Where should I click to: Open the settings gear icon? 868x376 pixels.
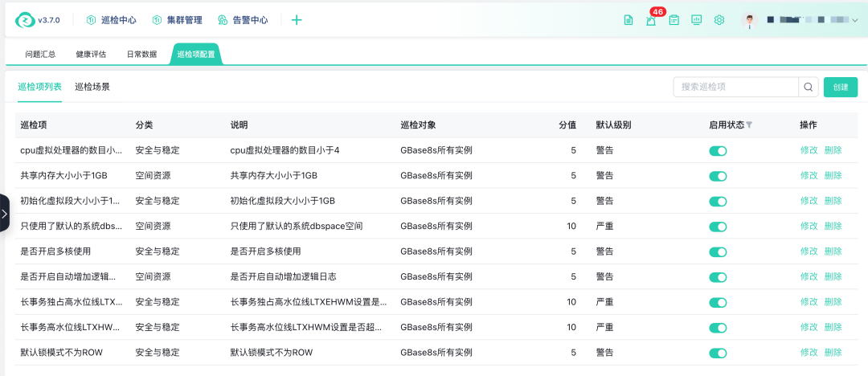[719, 20]
